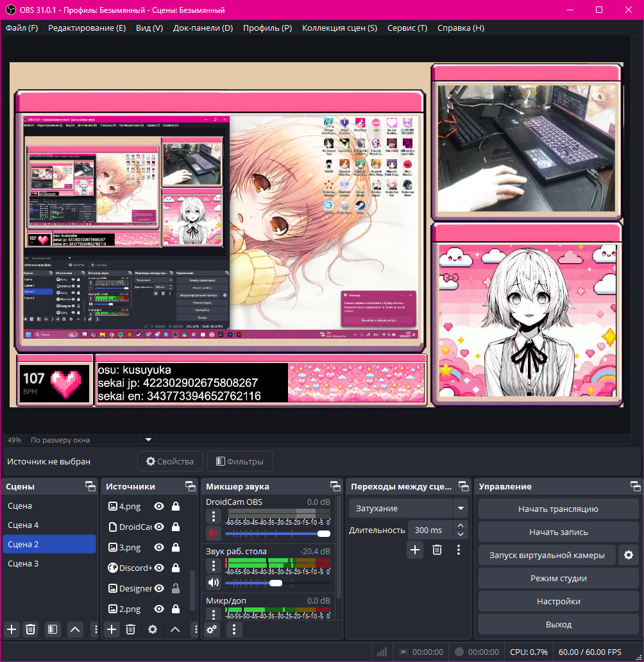Viewport: 644px width, 662px height.
Task: Open the Сервис (T) menu
Action: 407,28
